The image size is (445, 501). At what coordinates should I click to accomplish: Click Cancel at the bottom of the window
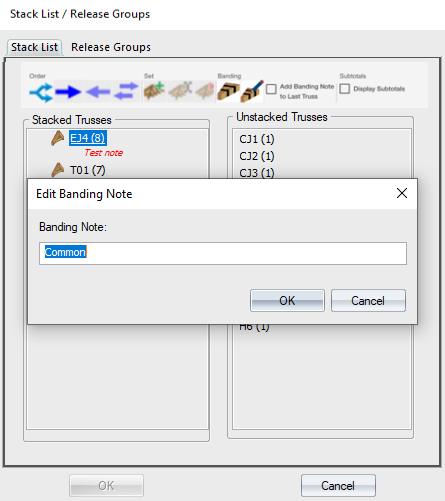(338, 486)
